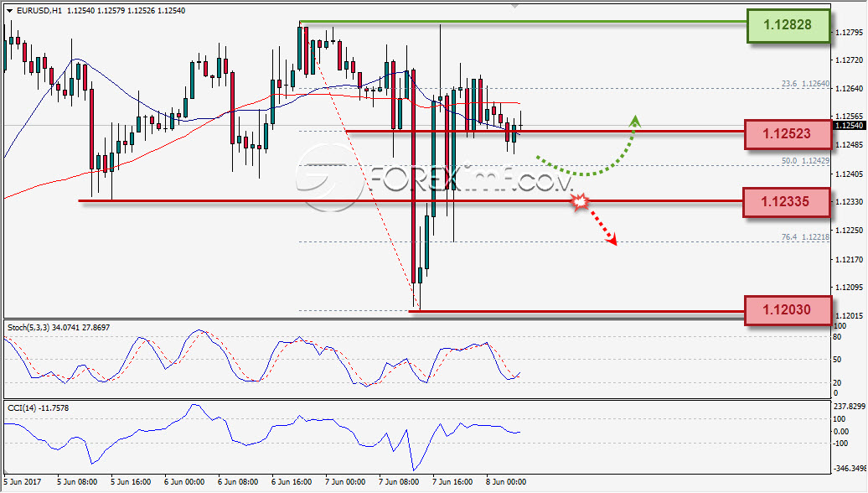
Task: Click the Fibonacci label 50.0 1.12429
Action: coord(805,161)
